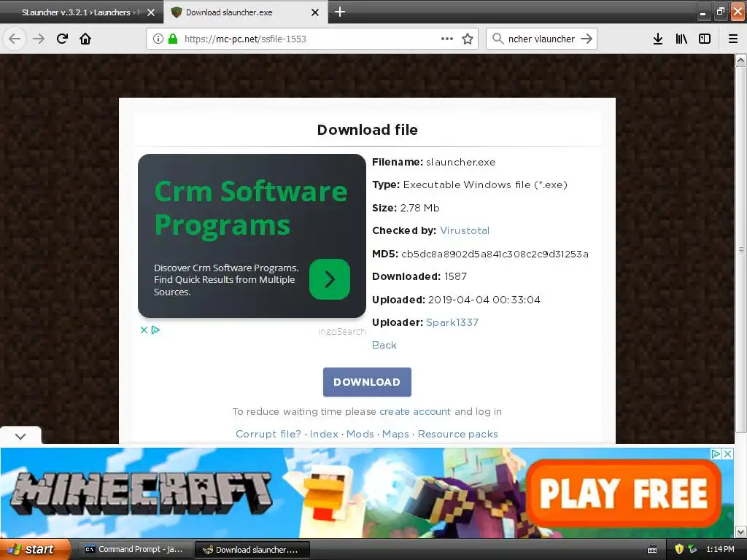Click the browser forward arrow
This screenshot has width=747, height=560.
(x=39, y=39)
